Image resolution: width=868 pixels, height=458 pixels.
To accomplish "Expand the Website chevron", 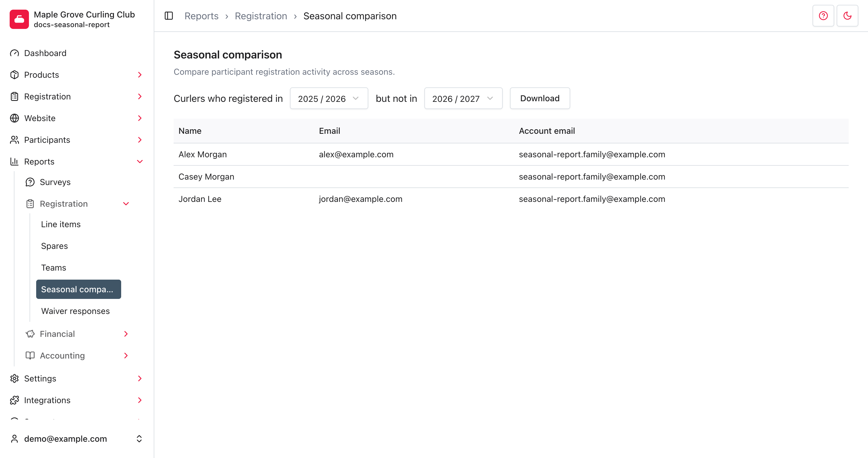I will click(140, 118).
